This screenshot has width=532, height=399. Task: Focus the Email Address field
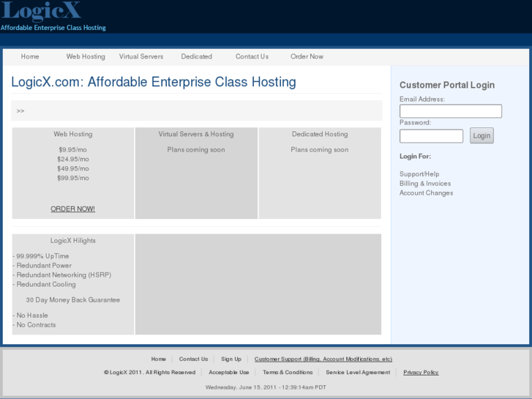(x=451, y=111)
